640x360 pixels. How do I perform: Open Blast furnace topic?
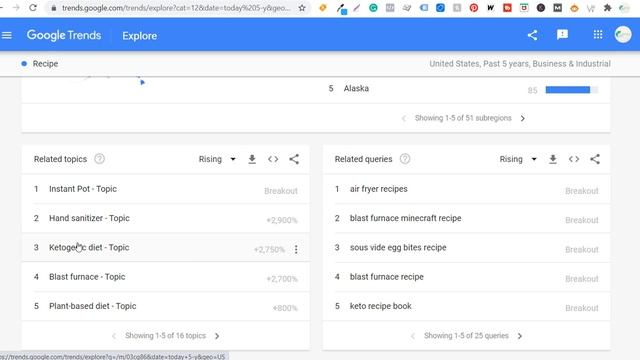pos(87,277)
